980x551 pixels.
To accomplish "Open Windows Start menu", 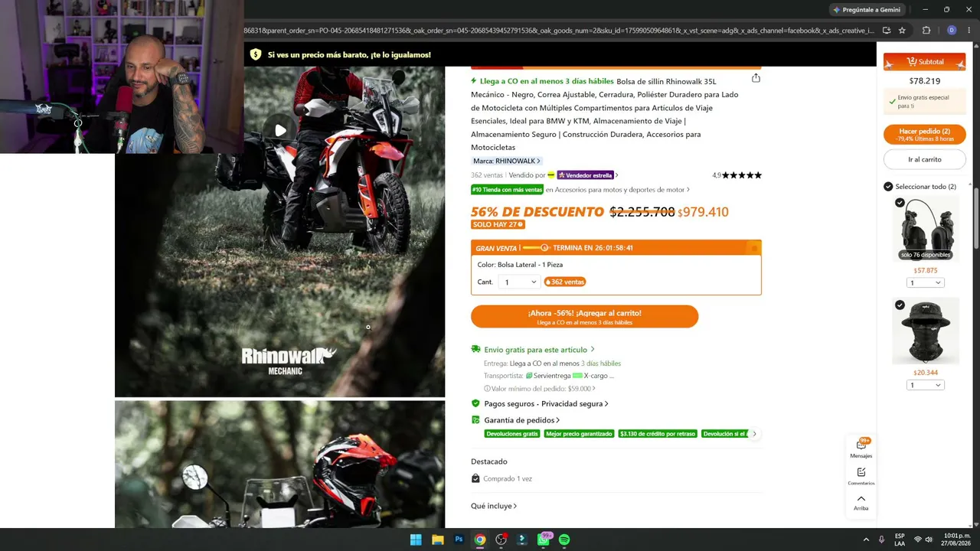I will [416, 540].
